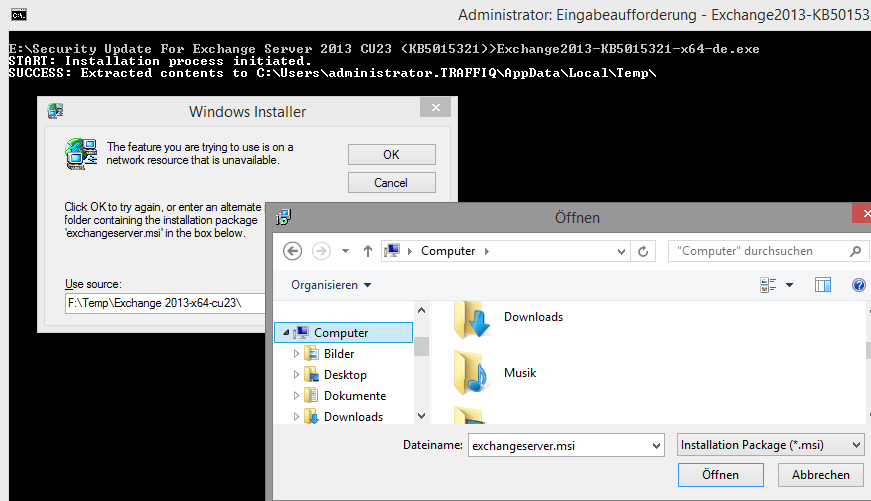Open the view options dropdown arrow
The width and height of the screenshot is (871, 501).
pos(789,285)
